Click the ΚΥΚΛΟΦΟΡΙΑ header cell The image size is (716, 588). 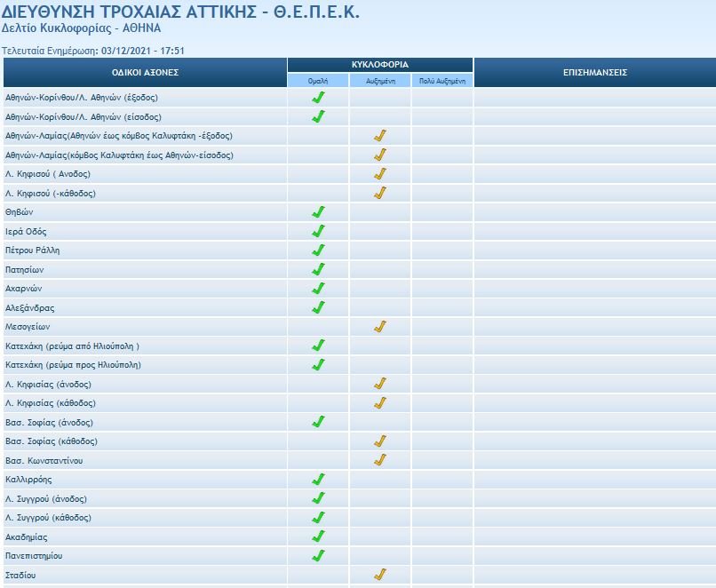(380, 65)
